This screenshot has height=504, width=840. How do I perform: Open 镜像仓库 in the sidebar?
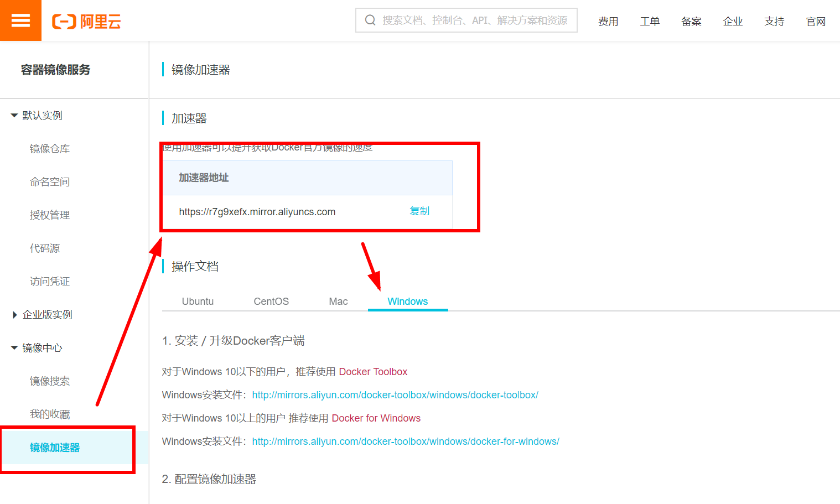click(49, 148)
